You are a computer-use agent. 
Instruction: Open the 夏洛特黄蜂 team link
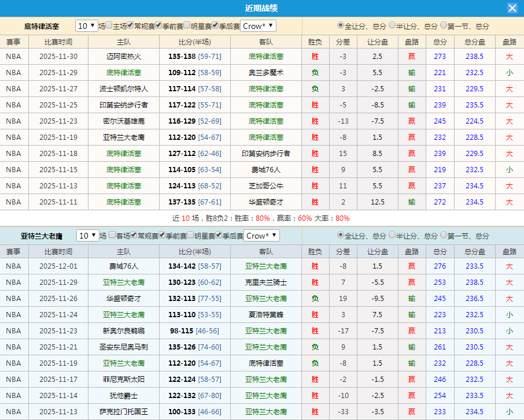(266, 315)
